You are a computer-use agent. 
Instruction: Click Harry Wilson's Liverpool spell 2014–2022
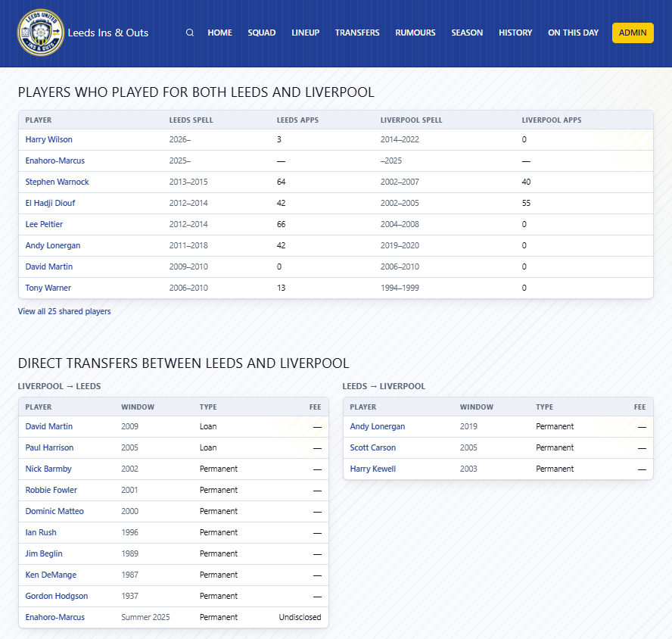pos(400,139)
